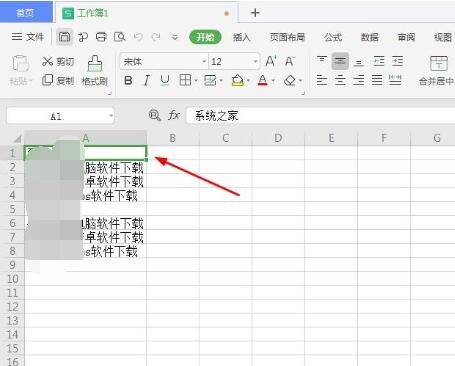Open the 审阅 tab
Viewport: 455px width, 366px height.
click(x=406, y=37)
